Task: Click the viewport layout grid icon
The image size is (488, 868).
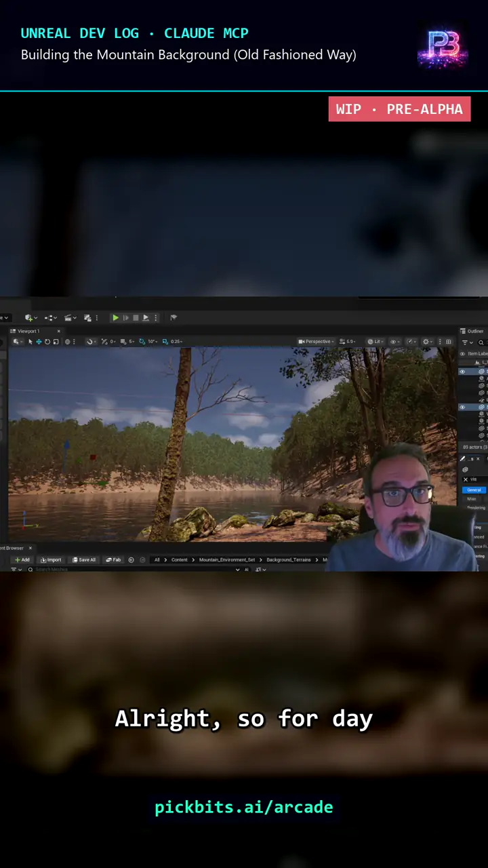Action: (x=448, y=341)
